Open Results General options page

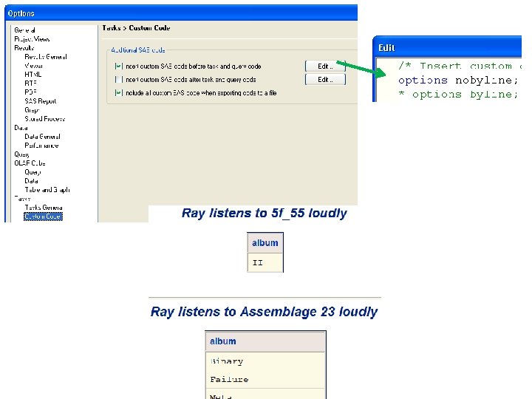click(x=46, y=57)
